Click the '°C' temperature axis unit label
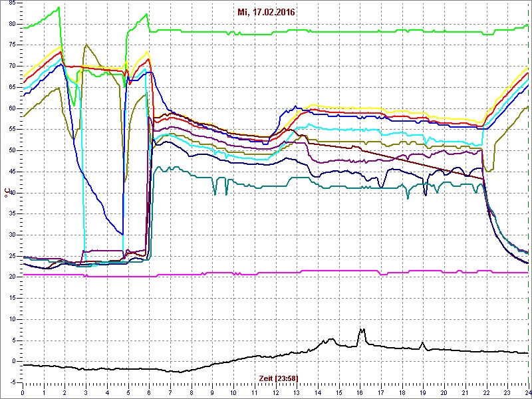The width and height of the screenshot is (532, 399). pyautogui.click(x=7, y=193)
